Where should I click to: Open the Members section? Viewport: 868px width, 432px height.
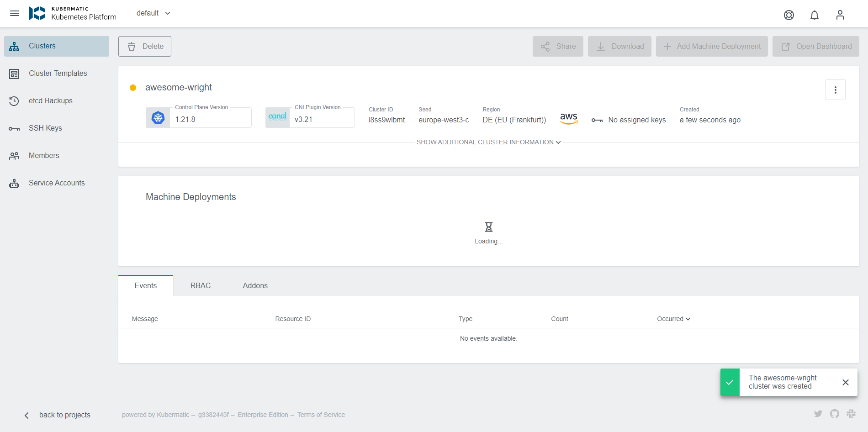click(x=44, y=155)
